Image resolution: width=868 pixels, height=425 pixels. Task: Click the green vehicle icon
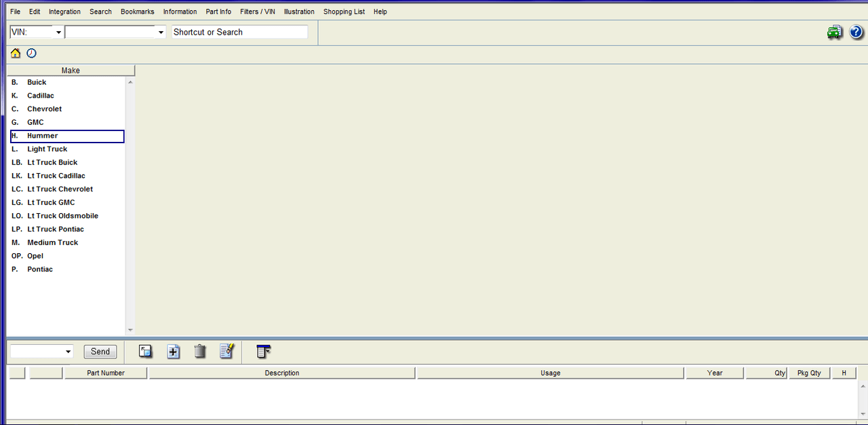(834, 32)
